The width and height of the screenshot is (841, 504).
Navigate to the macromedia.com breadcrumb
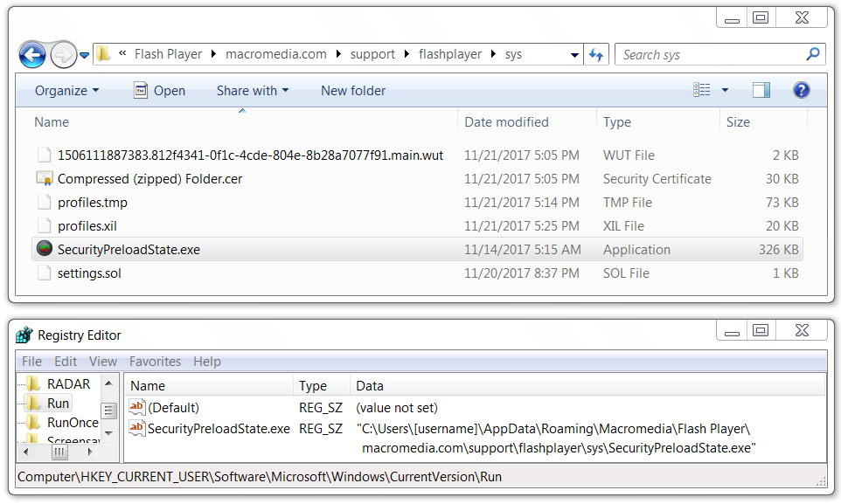tap(275, 54)
